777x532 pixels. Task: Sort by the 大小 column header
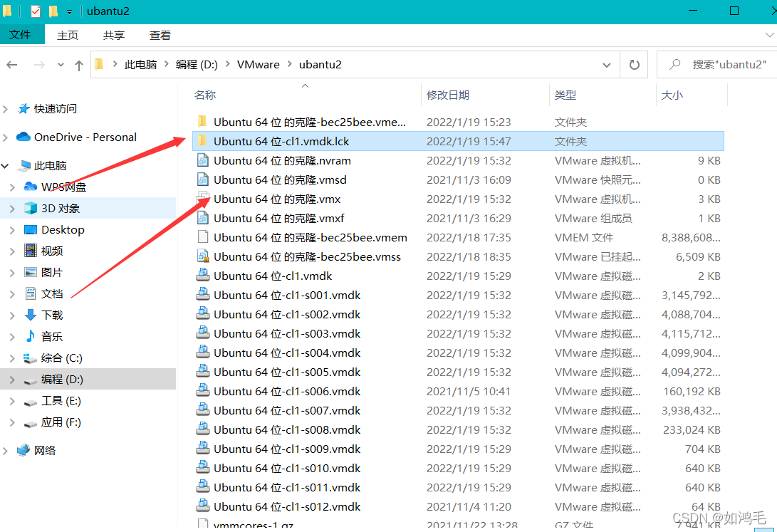(x=672, y=95)
